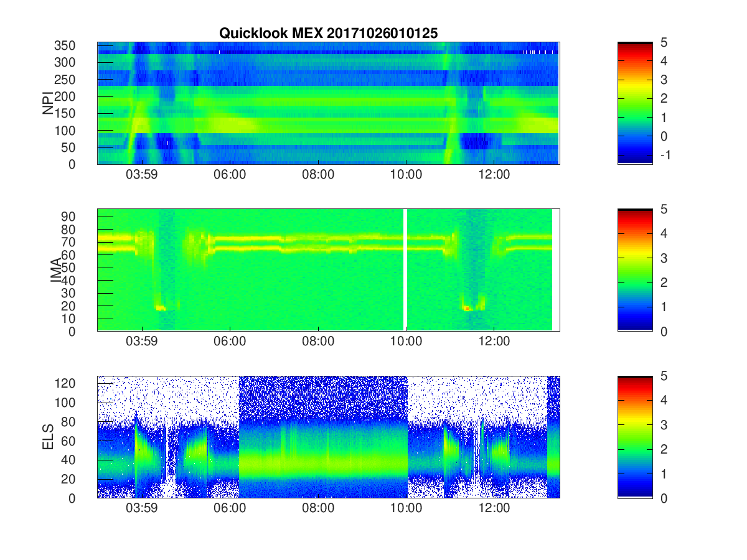Click the 03:59 time label under NPI panel
This screenshot has width=747, height=560.
142,175
